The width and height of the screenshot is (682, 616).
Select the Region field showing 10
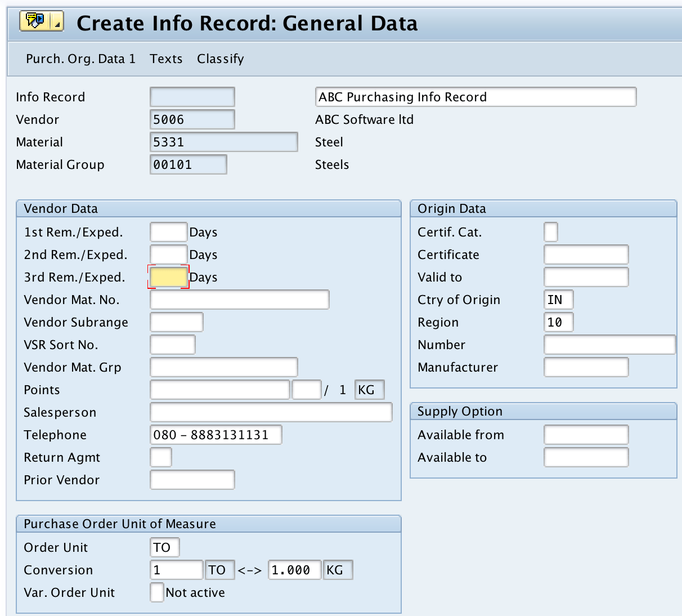(558, 322)
